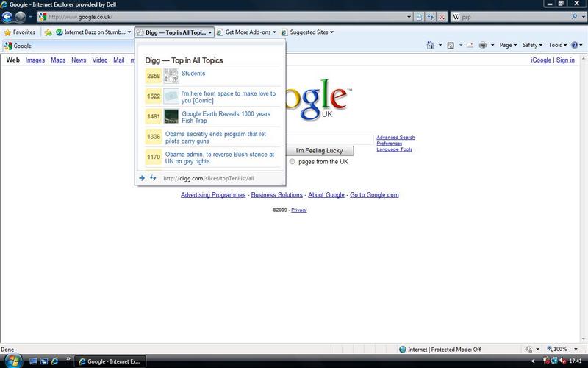Print the page with the printer icon
The width and height of the screenshot is (588, 368).
pyautogui.click(x=483, y=45)
